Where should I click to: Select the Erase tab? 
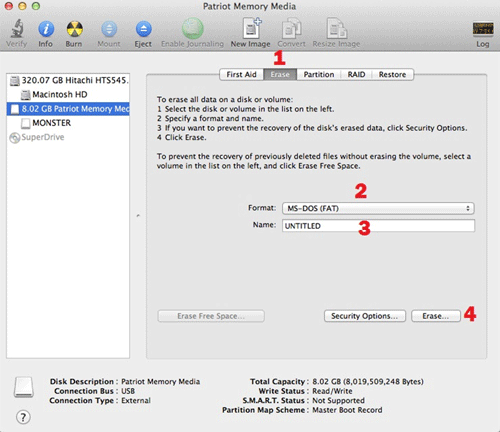[280, 75]
